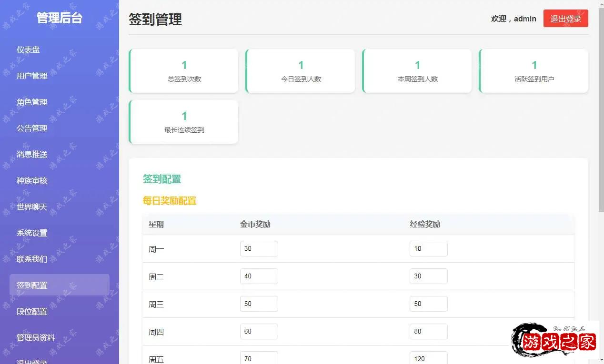Click the 周一 经验奖励 input field
The width and height of the screenshot is (604, 364).
428,249
